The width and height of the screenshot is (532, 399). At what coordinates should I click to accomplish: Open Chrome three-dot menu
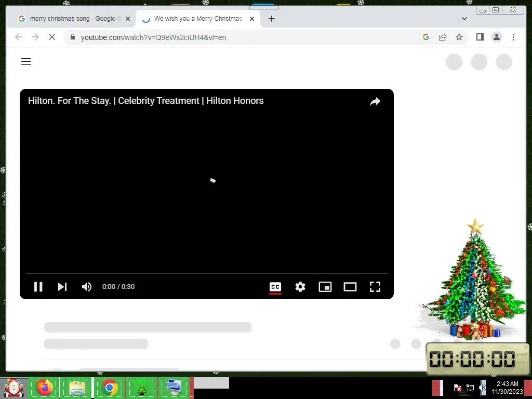(x=513, y=37)
